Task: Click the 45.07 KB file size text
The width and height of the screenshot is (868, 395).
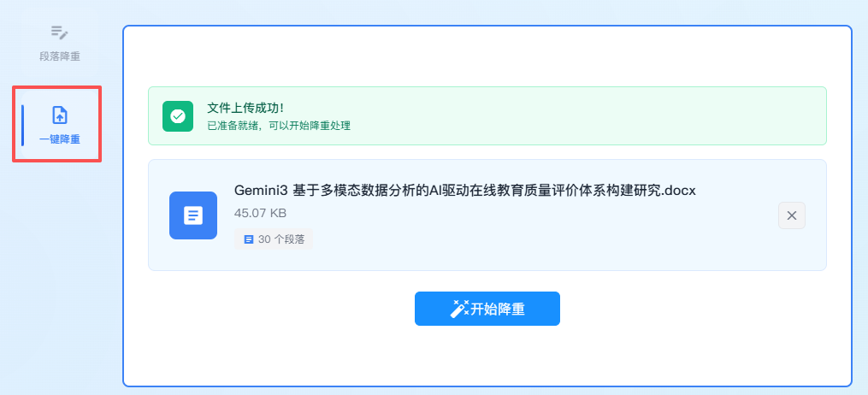Action: (260, 212)
